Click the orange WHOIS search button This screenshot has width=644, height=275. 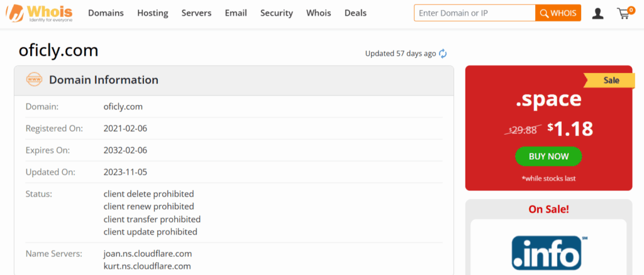[558, 13]
